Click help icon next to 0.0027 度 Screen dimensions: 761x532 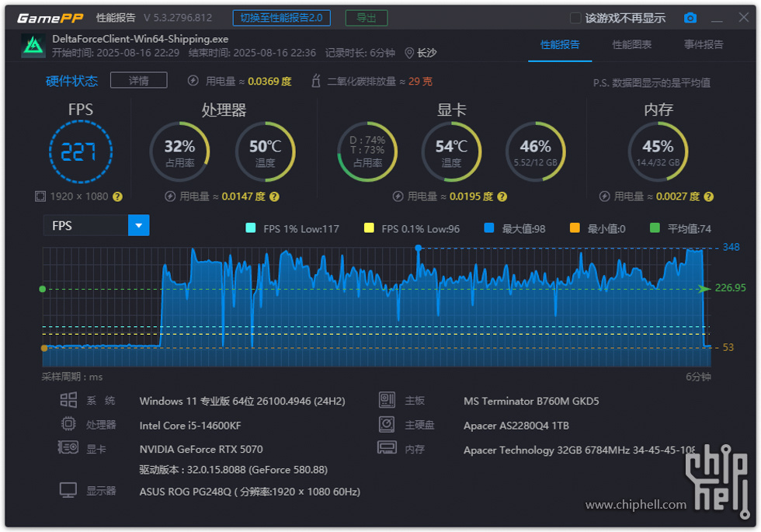coord(708,196)
